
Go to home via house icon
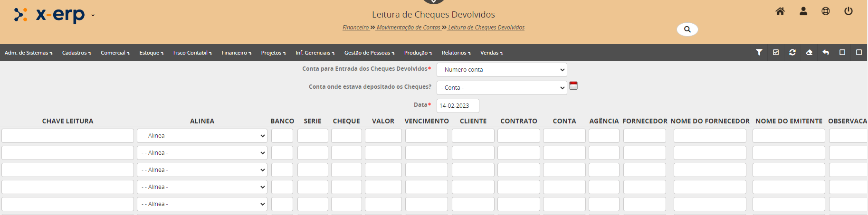pyautogui.click(x=780, y=11)
